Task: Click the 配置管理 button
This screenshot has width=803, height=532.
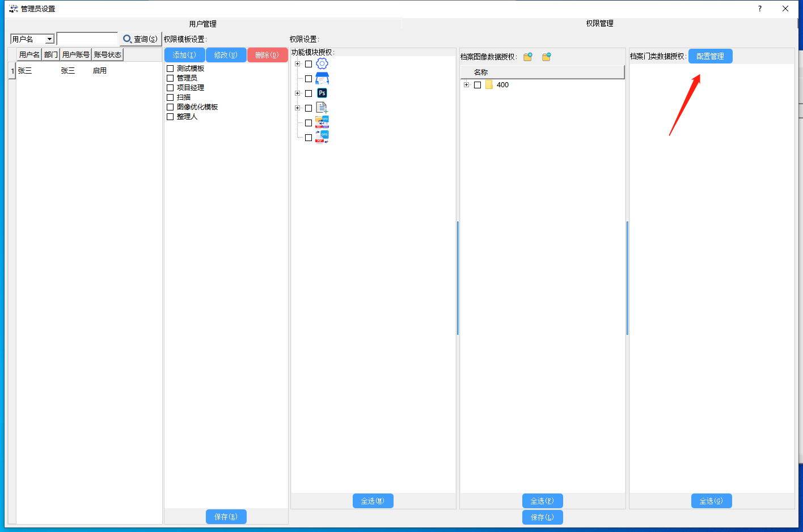Action: click(710, 56)
